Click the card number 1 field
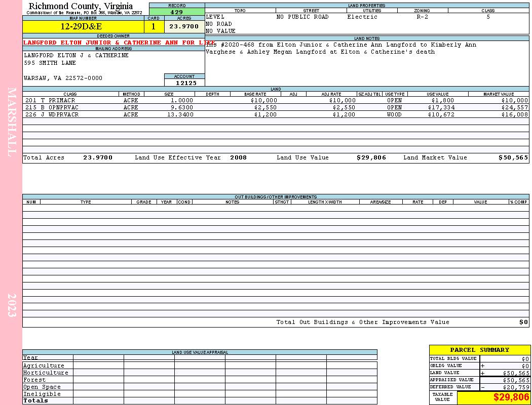The image size is (532, 405). pyautogui.click(x=154, y=26)
